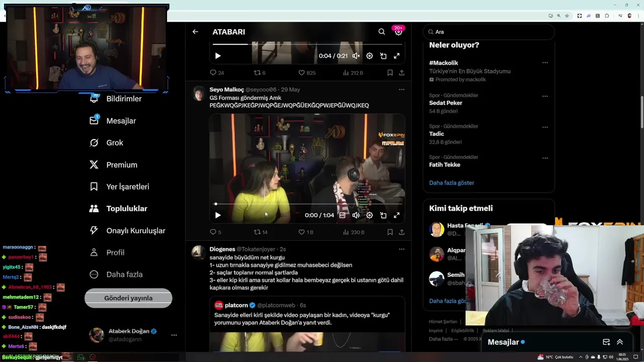Screen dimensions: 644x362
Task: Open the more menu on Seyo Malkoç's post
Action: pos(401,89)
